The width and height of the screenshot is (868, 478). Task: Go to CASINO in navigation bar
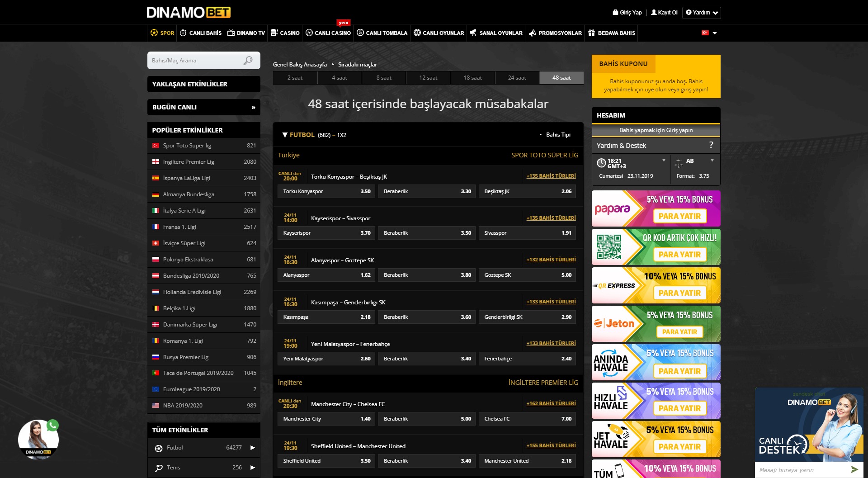(x=285, y=33)
